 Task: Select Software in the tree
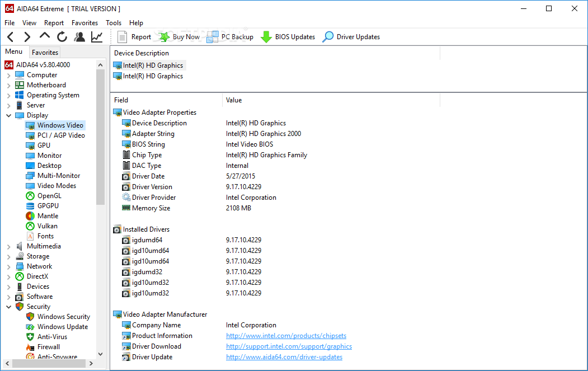[40, 297]
